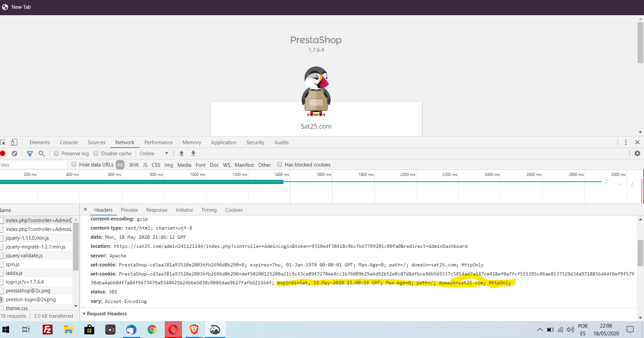Open Windows Start menu
Screen dimensions: 644x338
tap(6, 330)
